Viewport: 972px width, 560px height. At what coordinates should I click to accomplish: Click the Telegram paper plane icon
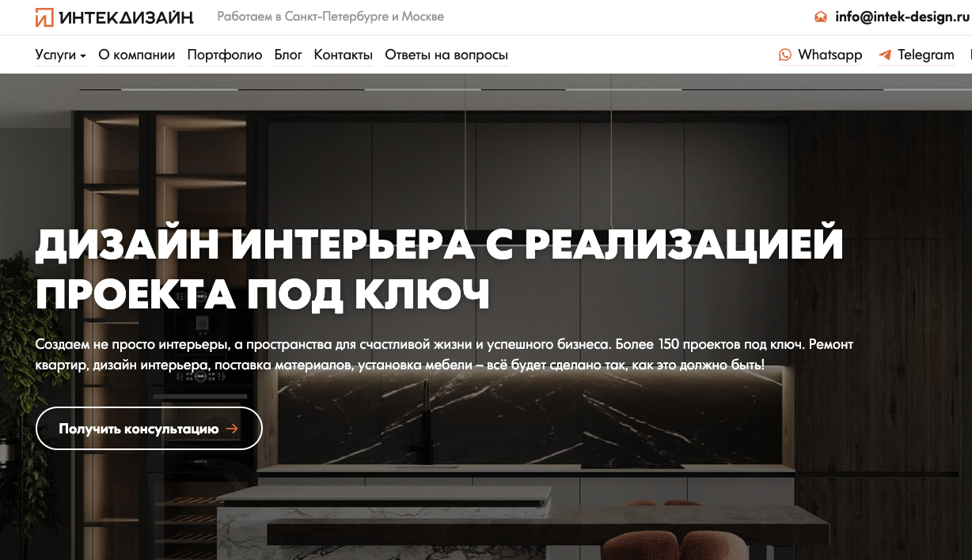[x=885, y=55]
